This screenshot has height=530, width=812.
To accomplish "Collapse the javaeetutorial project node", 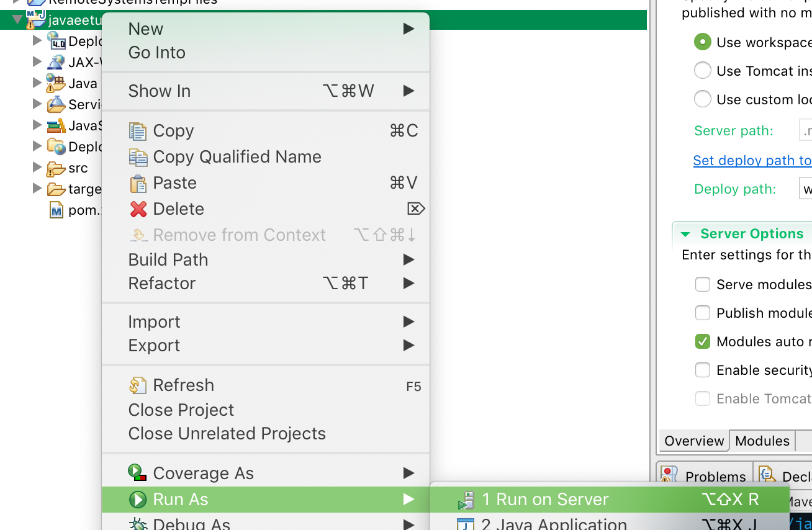I will [x=17, y=20].
